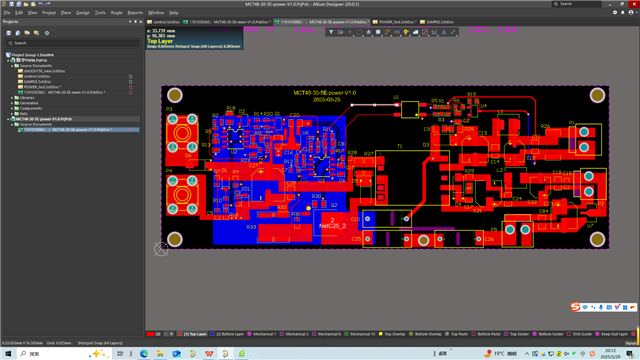Pick the place string text tool
This screenshot has height=360, width=640.
pyautogui.click(x=444, y=32)
